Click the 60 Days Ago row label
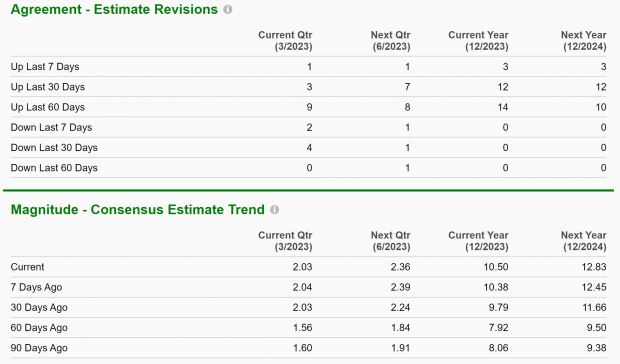Viewport: 620px width, 364px height. (39, 328)
